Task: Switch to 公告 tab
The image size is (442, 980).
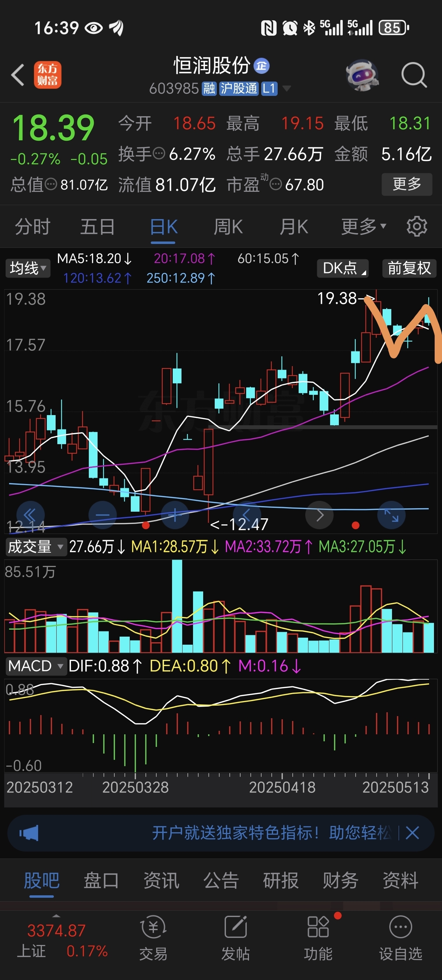Action: [221, 881]
